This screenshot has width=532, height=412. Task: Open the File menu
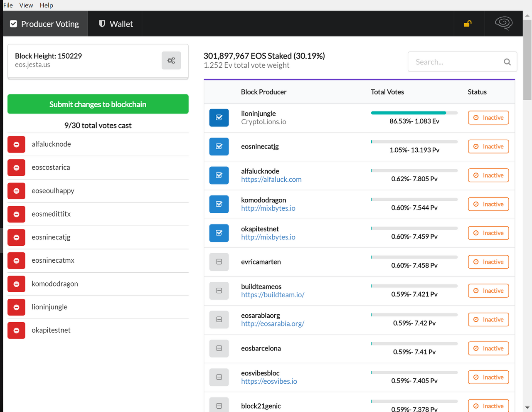tap(8, 5)
